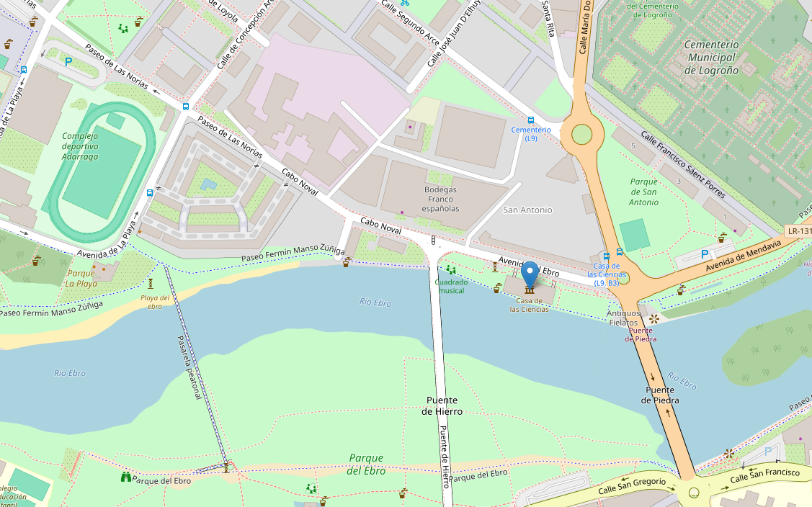Click the playground icon near Cuadrado musical

451,270
